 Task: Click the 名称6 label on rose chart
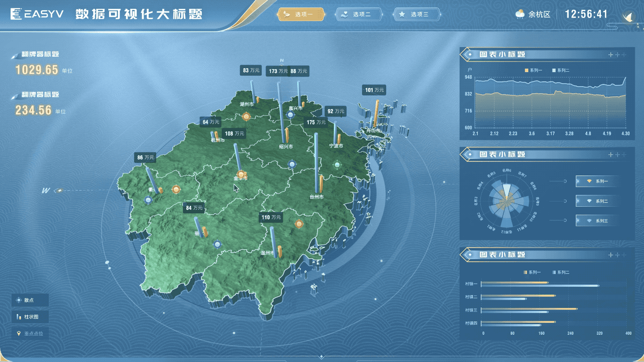(507, 170)
